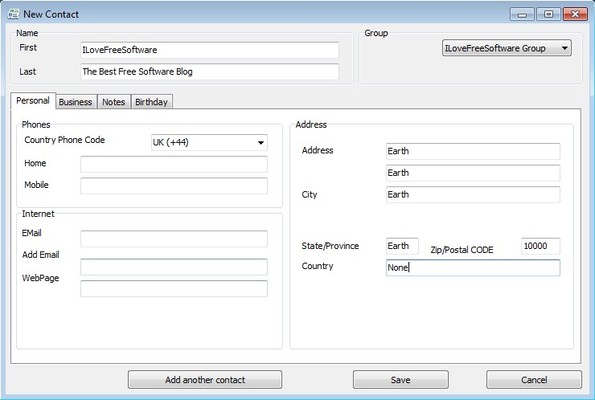Minimize the New Contact window
Screen dimensions: 595x400
(522, 14)
